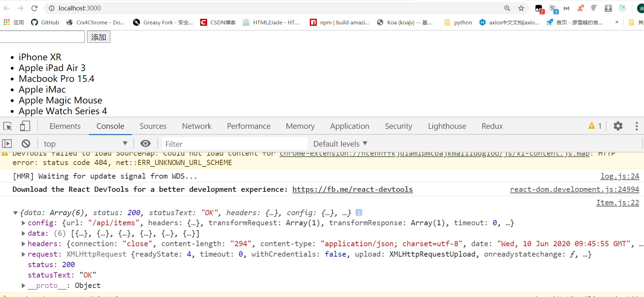Toggle the console sidebar icon

7,143
